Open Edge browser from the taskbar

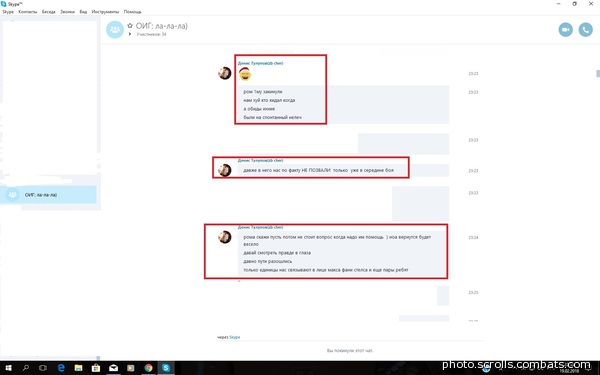click(x=61, y=368)
